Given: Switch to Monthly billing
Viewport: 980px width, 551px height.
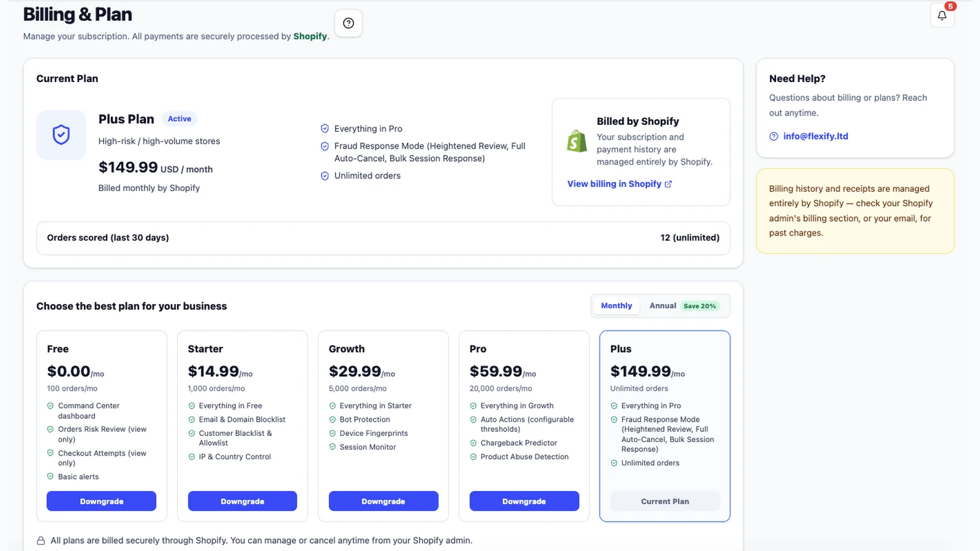Looking at the screenshot, I should point(616,305).
